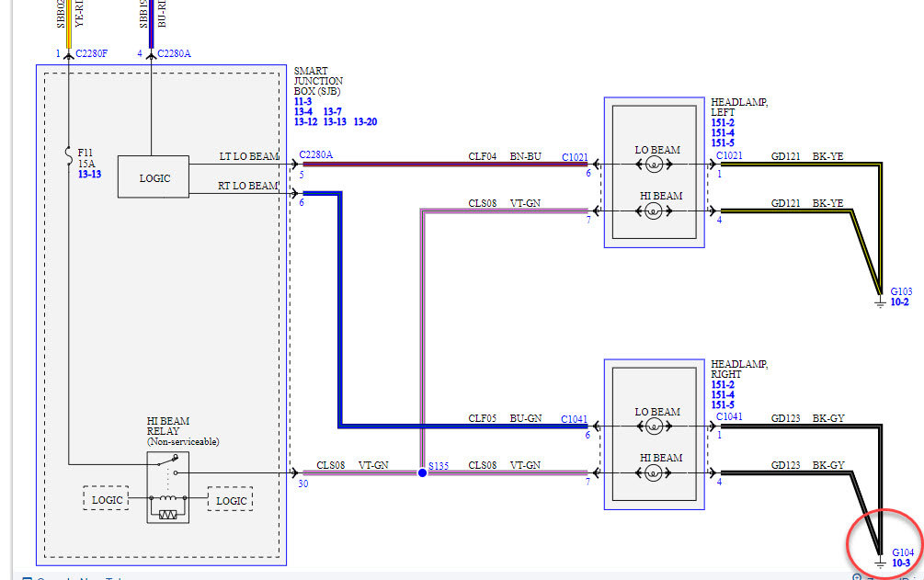Open 151-5 link under Headlamp, Right

pyautogui.click(x=723, y=405)
